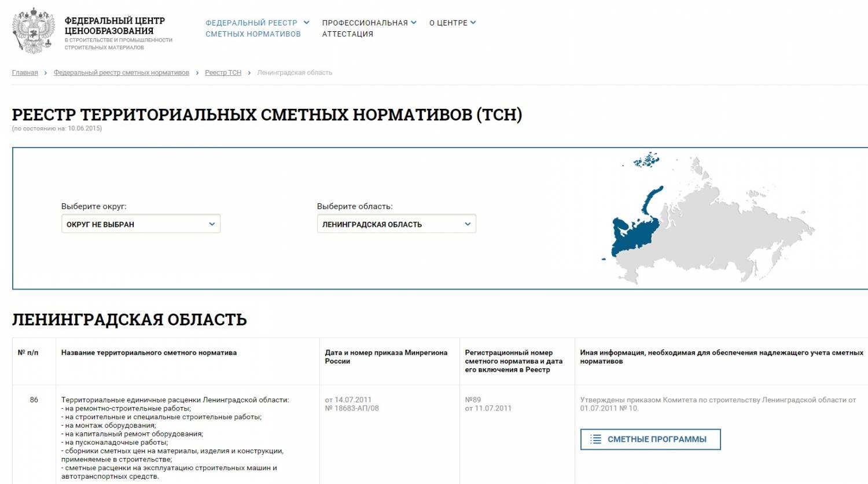Screen dimensions: 868x484
Task: Click the '№ п/п' column header
Action: coord(28,353)
